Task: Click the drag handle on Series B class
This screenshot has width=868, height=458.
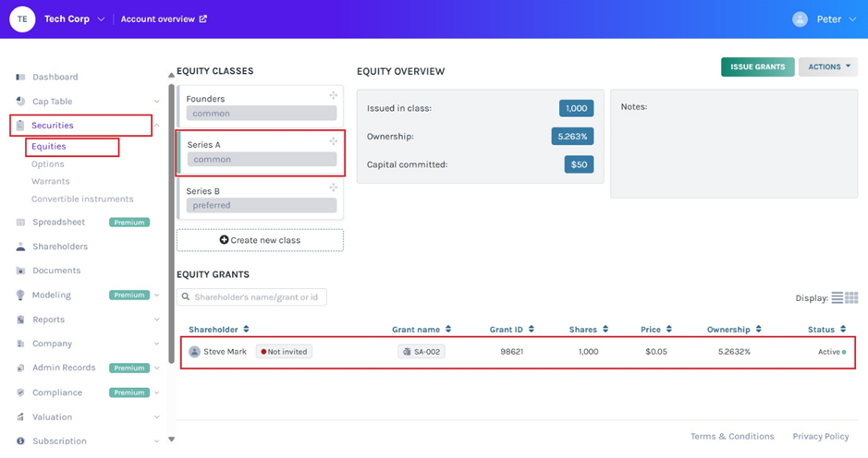Action: tap(334, 188)
